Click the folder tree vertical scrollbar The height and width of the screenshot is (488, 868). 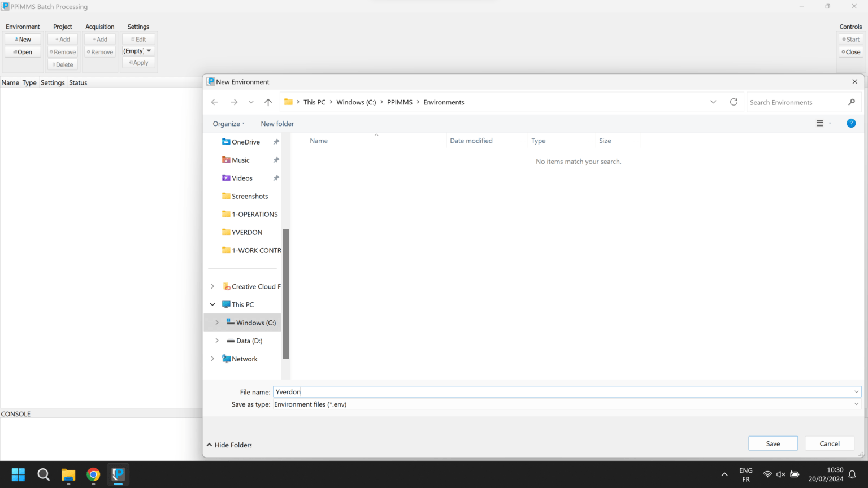286,294
